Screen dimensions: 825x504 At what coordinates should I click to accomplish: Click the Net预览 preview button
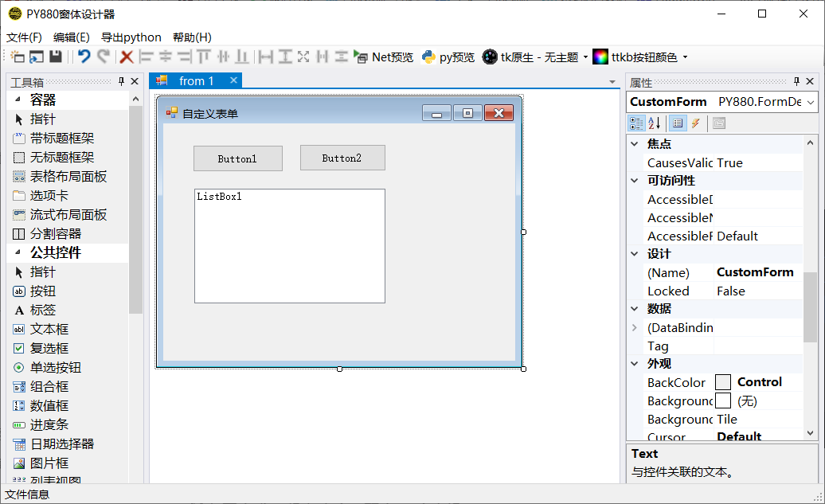(384, 57)
